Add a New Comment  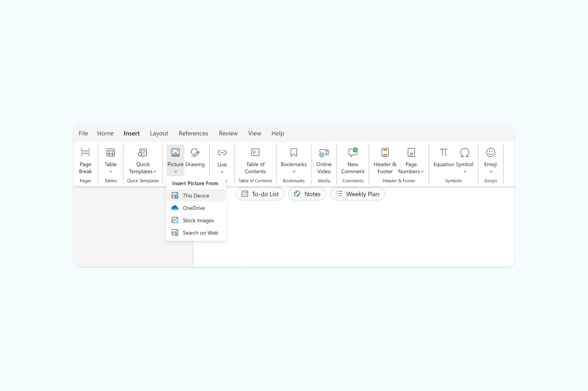(353, 161)
